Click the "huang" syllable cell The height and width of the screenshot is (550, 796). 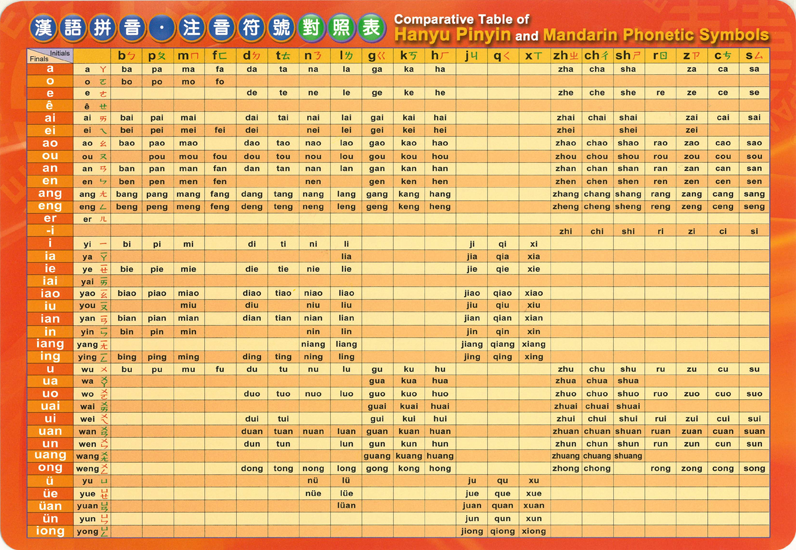click(x=440, y=456)
